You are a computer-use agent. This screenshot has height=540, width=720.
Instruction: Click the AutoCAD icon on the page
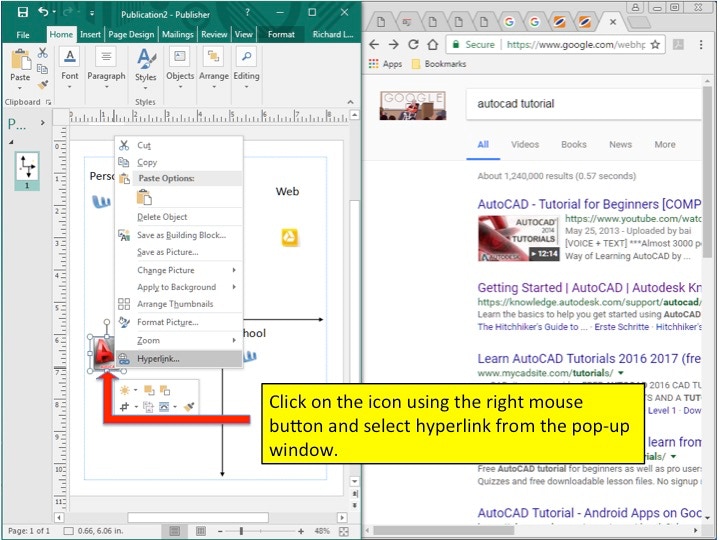[x=104, y=353]
